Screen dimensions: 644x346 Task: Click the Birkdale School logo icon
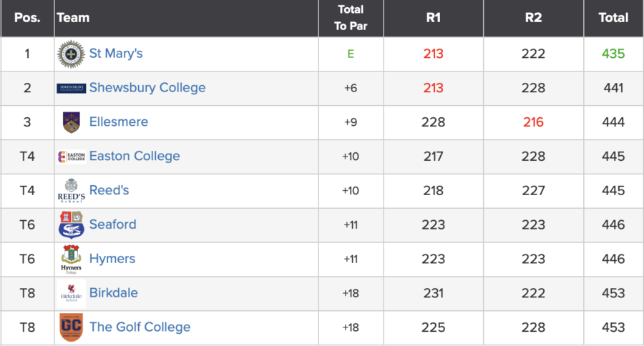pyautogui.click(x=71, y=293)
